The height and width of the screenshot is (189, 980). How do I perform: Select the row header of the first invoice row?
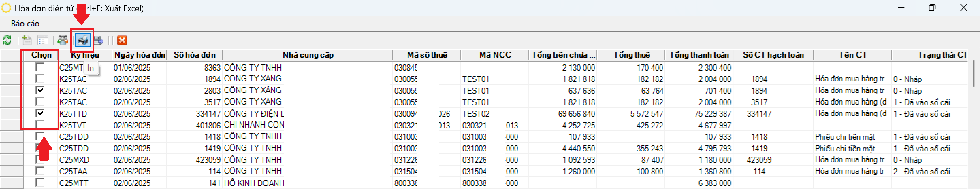(x=12, y=68)
